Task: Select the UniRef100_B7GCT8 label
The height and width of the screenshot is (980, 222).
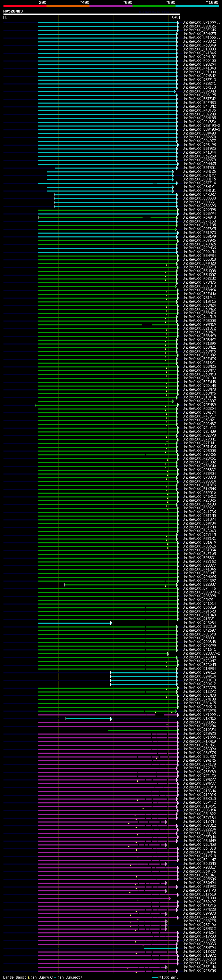Action: 199,688
